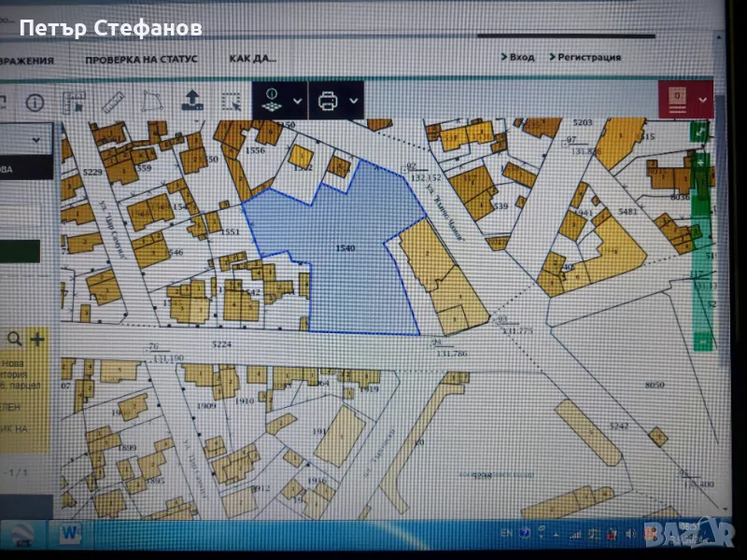Select the highlighted blue parcel 1540 on the map
The image size is (747, 560).
tap(345, 247)
